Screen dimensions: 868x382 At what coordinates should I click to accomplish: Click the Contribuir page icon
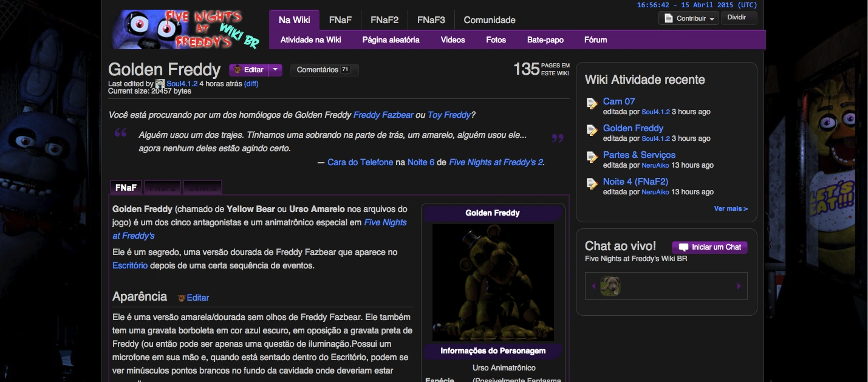click(x=669, y=18)
